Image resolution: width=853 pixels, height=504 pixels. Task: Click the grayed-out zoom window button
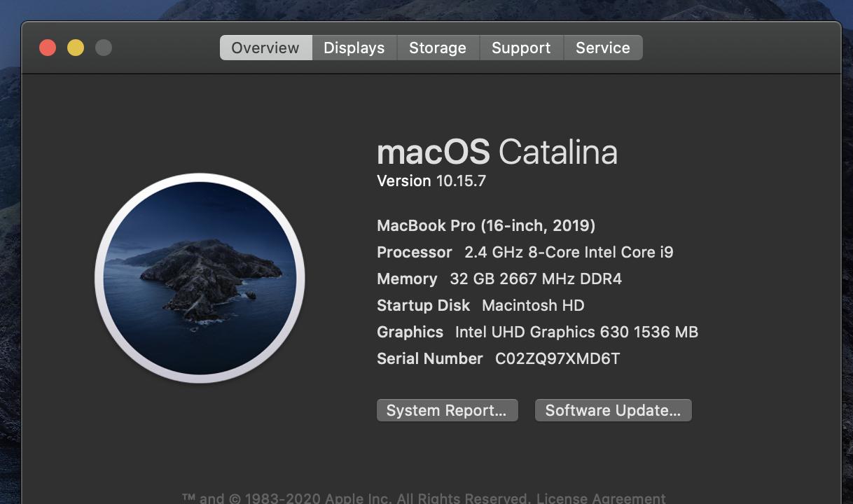point(104,48)
